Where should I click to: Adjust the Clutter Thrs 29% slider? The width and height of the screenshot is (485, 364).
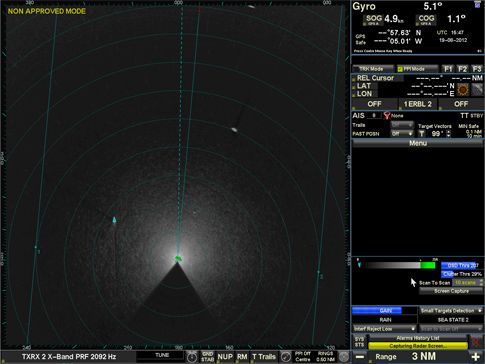tap(461, 274)
